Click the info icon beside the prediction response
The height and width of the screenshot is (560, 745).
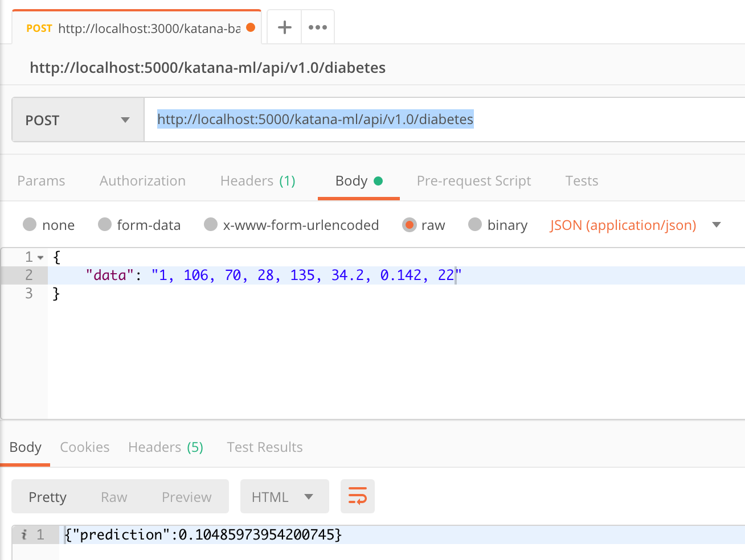(23, 534)
